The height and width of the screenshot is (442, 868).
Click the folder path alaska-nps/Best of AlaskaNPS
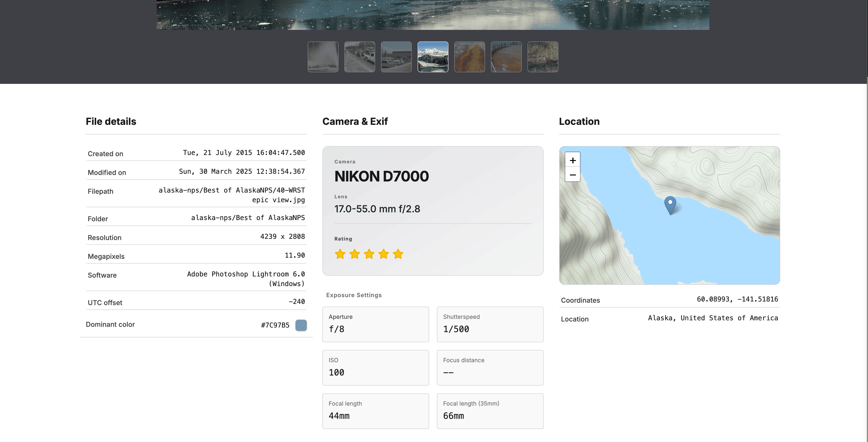(x=248, y=218)
